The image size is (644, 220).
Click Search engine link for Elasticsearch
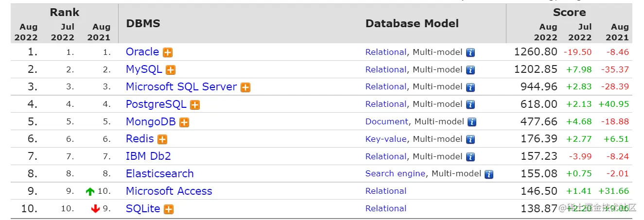coord(396,173)
